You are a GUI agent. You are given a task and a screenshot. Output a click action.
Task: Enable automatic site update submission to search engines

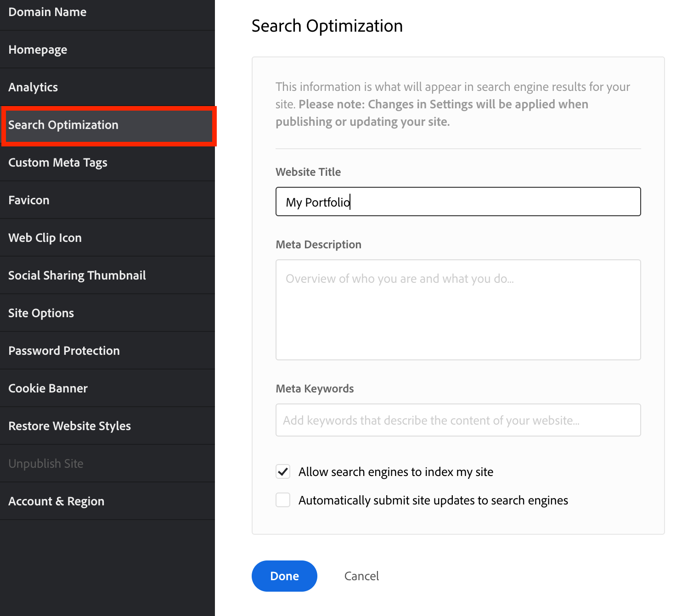point(283,500)
